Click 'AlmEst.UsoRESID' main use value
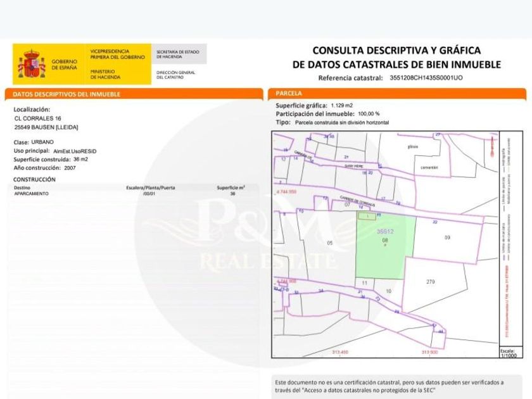The width and height of the screenshot is (532, 399). pyautogui.click(x=75, y=151)
